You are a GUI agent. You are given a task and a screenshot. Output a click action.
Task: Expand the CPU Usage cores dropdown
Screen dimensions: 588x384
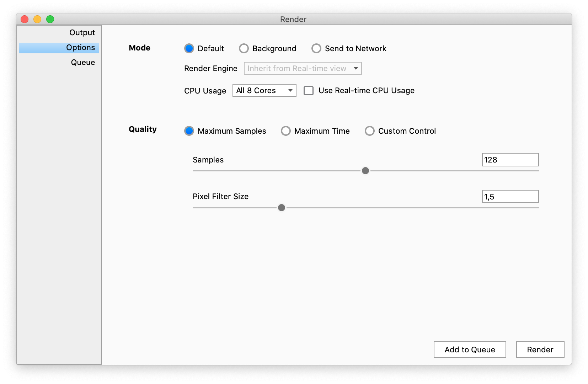[264, 90]
